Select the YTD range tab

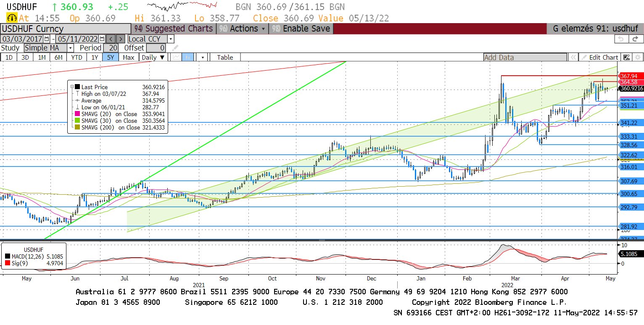click(x=77, y=57)
